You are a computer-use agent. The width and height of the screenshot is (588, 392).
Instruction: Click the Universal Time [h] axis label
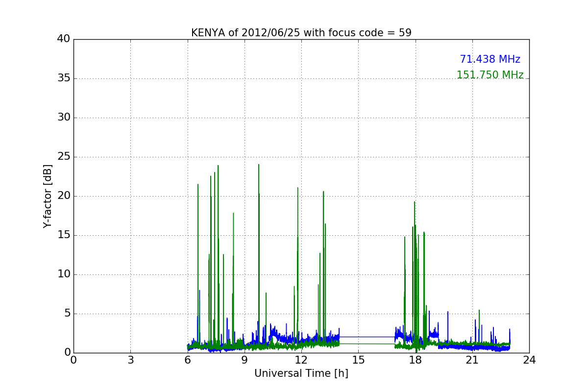coord(301,373)
